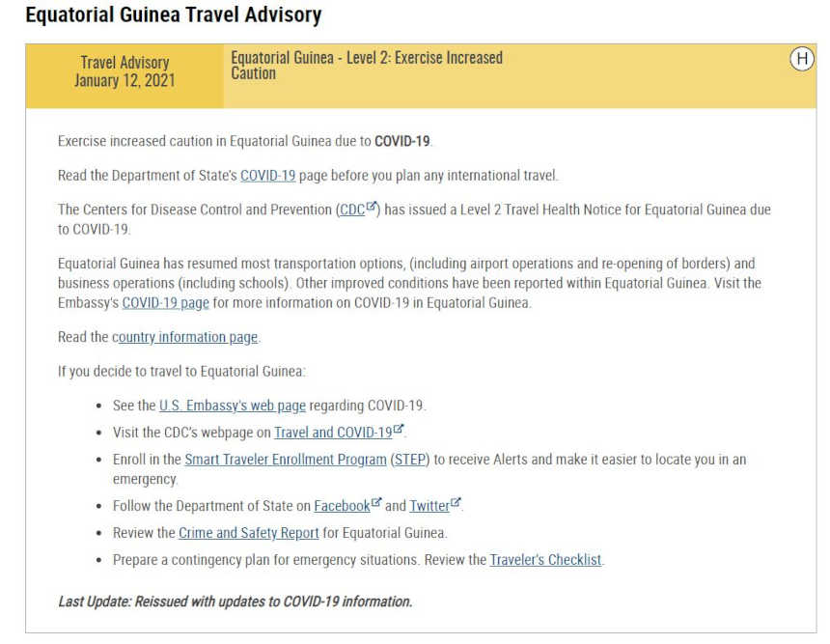Open the Department of State's COVID-19 link

(268, 176)
